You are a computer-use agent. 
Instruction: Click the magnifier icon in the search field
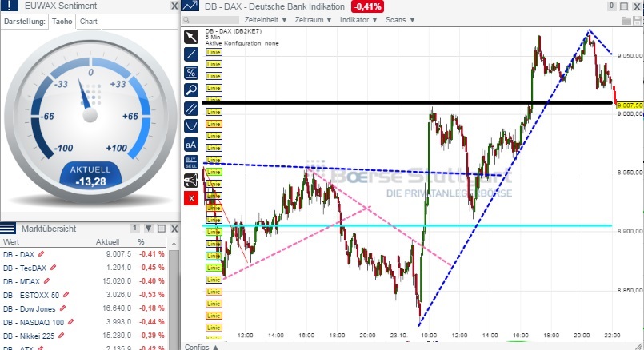186,20
